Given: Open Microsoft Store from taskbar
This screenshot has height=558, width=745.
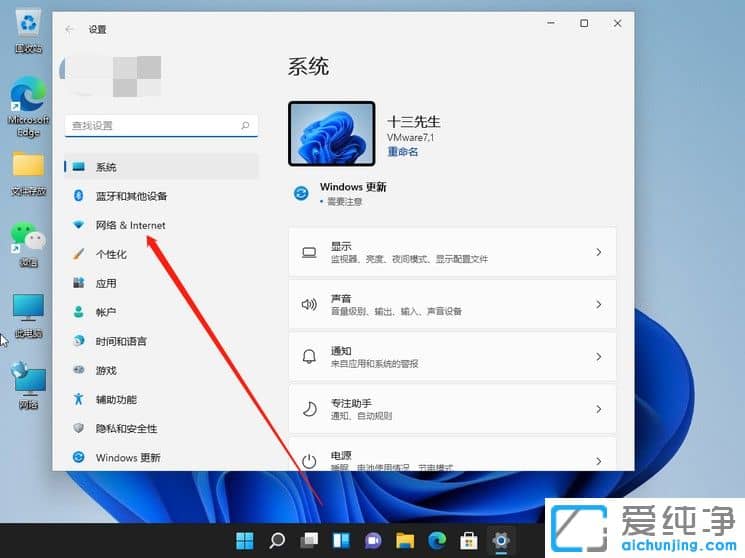Looking at the screenshot, I should pos(469,540).
